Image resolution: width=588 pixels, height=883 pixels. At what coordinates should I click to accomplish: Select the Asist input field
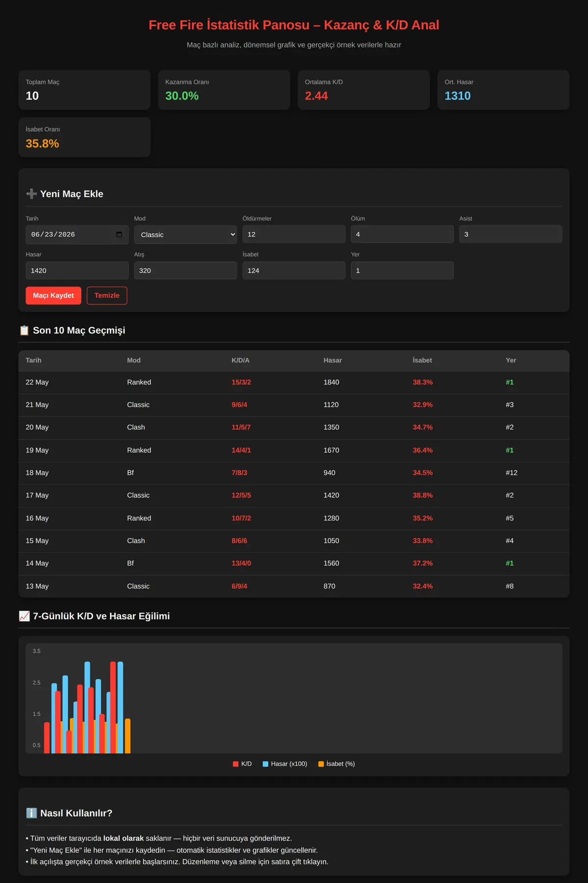pyautogui.click(x=511, y=234)
